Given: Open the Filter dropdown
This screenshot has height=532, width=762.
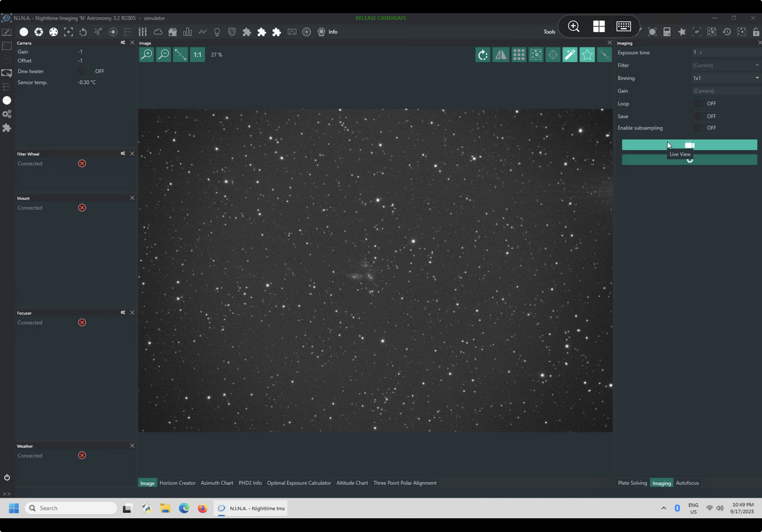Looking at the screenshot, I should pos(726,65).
